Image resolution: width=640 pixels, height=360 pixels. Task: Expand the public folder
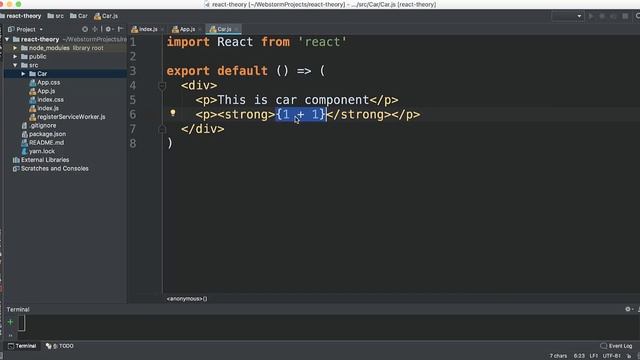[x=15, y=57]
